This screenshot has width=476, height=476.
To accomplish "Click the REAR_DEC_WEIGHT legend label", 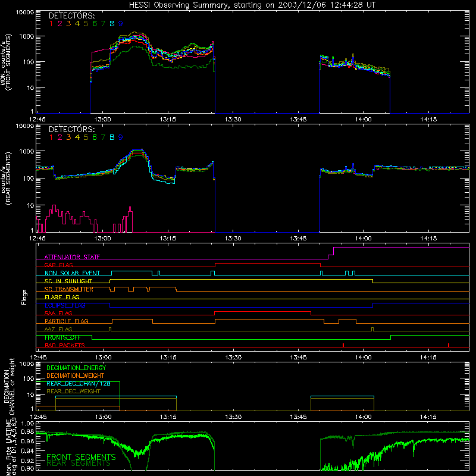I will (73, 392).
